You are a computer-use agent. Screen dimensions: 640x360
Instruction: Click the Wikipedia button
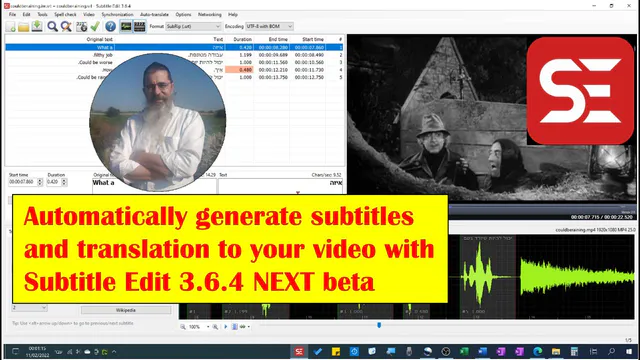tap(126, 310)
